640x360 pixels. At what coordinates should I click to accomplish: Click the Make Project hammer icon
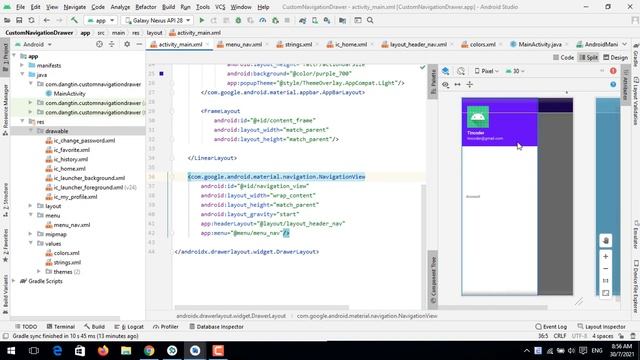click(74, 20)
